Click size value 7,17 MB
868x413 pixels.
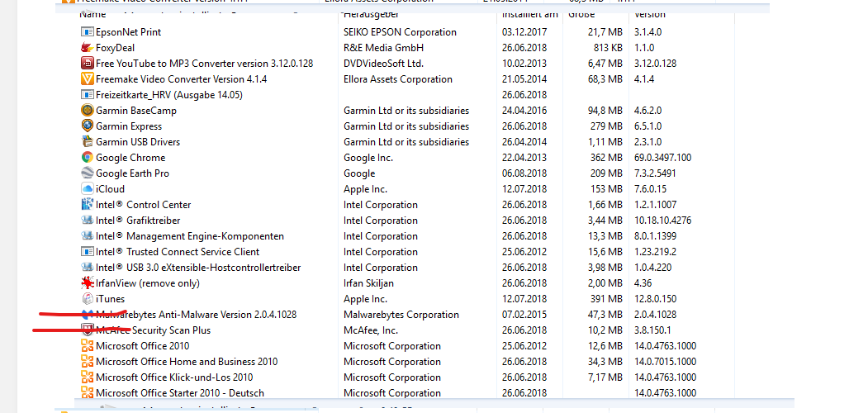(x=605, y=377)
